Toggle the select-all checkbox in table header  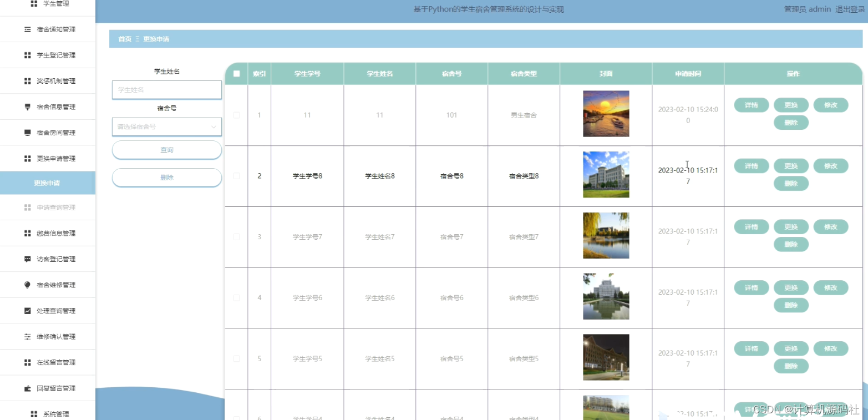pyautogui.click(x=237, y=74)
